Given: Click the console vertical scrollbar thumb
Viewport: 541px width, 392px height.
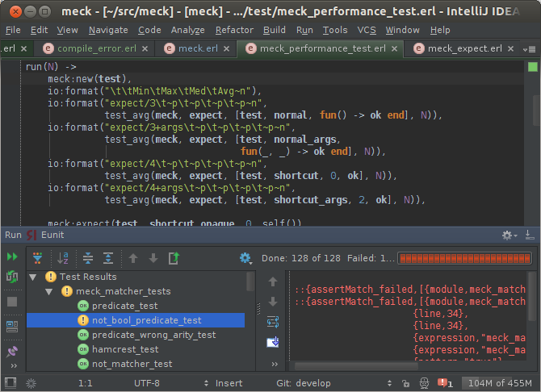Looking at the screenshot, I should pyautogui.click(x=532, y=297).
